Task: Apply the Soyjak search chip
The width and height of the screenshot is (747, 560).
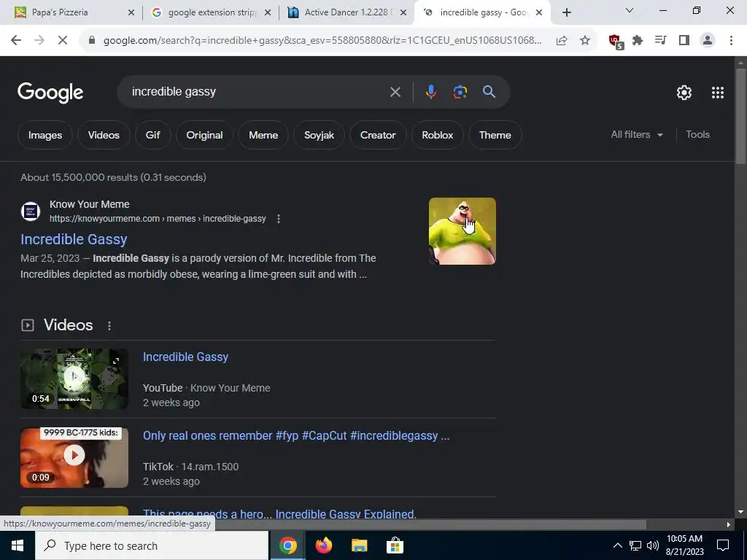Action: (x=320, y=135)
